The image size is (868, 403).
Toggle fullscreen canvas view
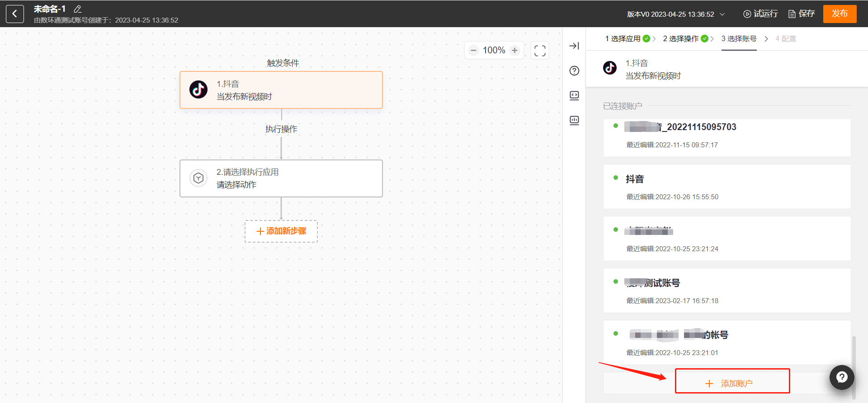[540, 51]
